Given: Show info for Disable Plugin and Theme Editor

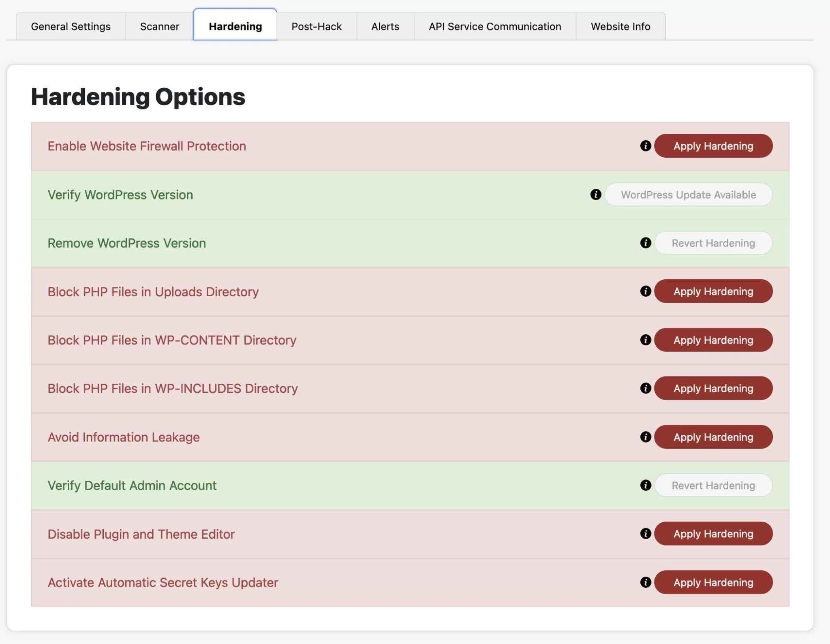Looking at the screenshot, I should pyautogui.click(x=645, y=533).
